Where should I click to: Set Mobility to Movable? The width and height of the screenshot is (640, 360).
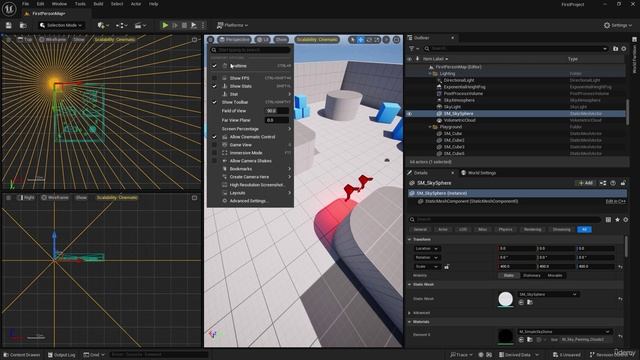coord(554,276)
